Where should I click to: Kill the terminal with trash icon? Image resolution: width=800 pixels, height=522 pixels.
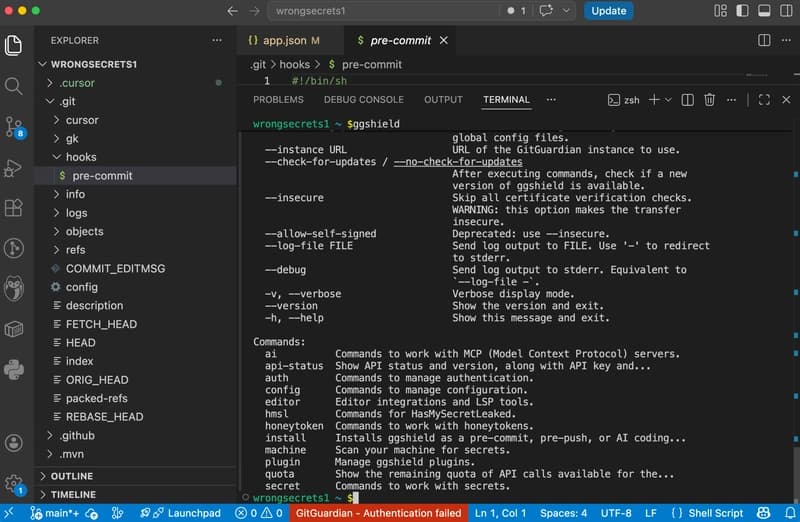709,100
